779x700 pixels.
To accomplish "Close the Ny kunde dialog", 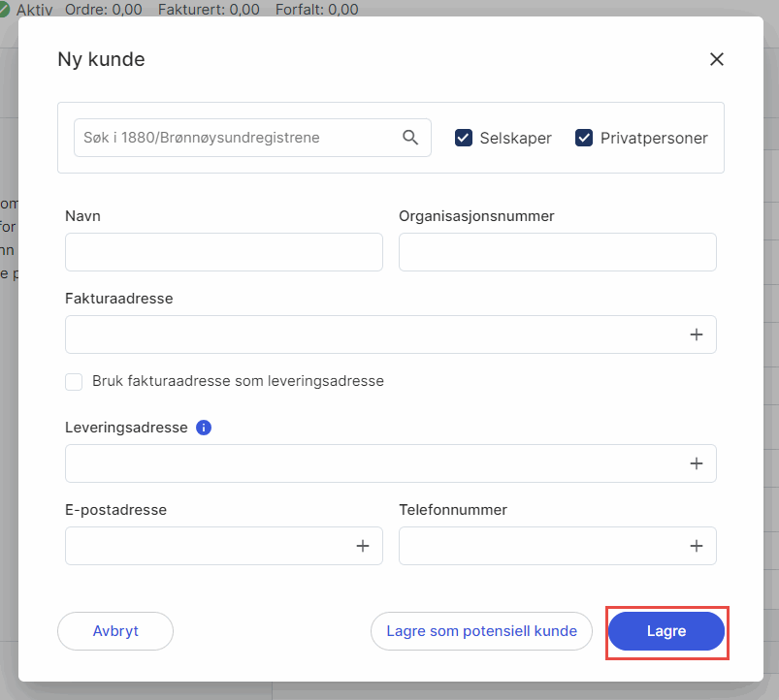I will pos(717,59).
